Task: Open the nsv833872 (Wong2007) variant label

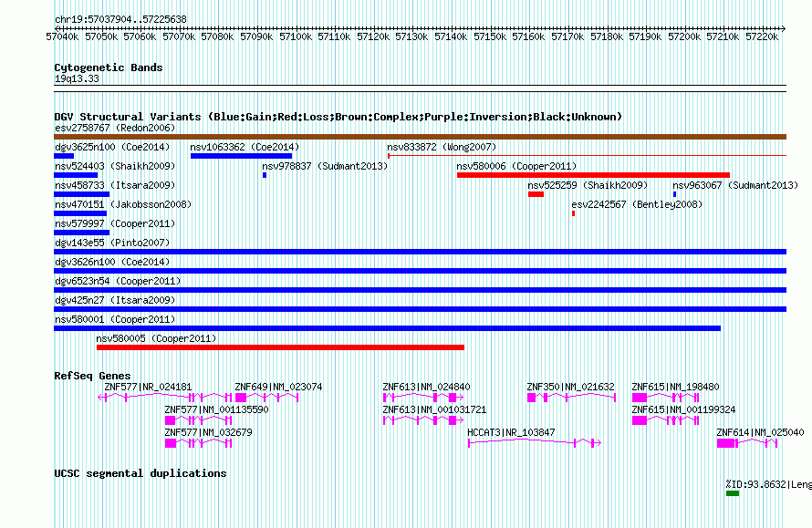Action: [x=442, y=147]
